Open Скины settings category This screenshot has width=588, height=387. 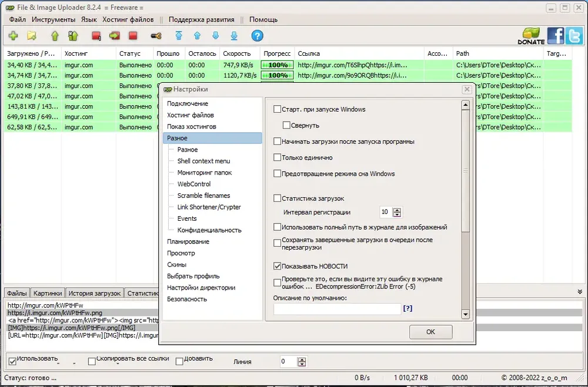[176, 264]
